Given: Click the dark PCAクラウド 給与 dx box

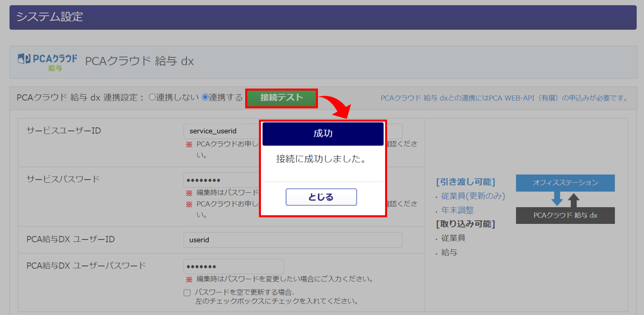Looking at the screenshot, I should (x=565, y=215).
